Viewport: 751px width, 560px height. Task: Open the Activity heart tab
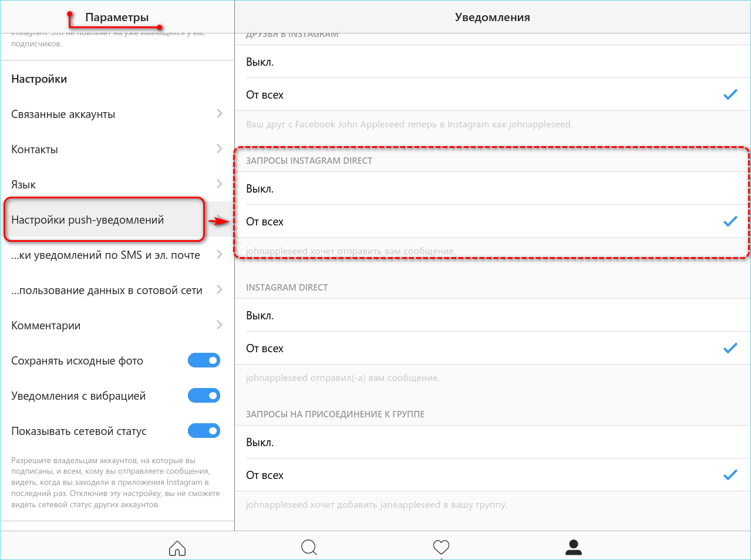tap(441, 548)
